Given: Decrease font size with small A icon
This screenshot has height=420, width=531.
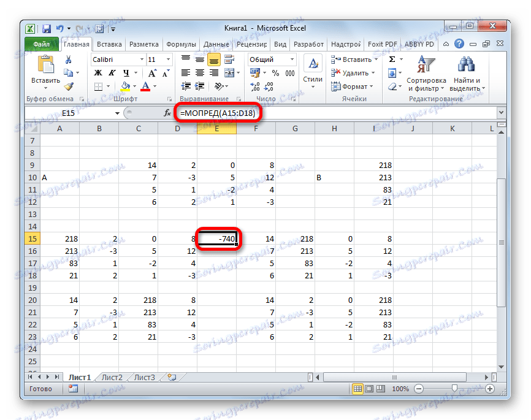Looking at the screenshot, I should pyautogui.click(x=166, y=73).
